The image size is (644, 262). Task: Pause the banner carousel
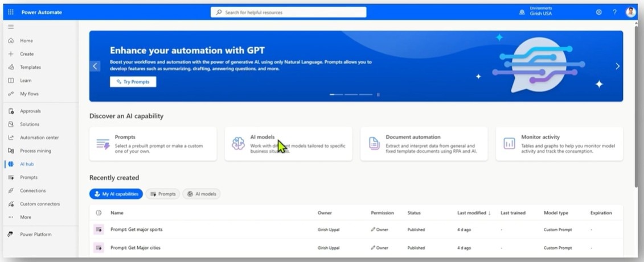(378, 94)
